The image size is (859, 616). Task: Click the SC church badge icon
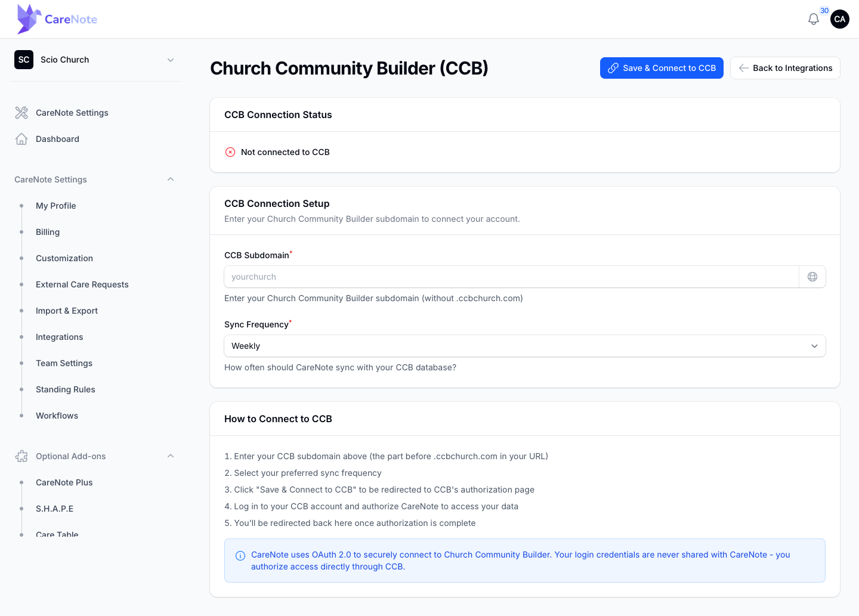(24, 60)
